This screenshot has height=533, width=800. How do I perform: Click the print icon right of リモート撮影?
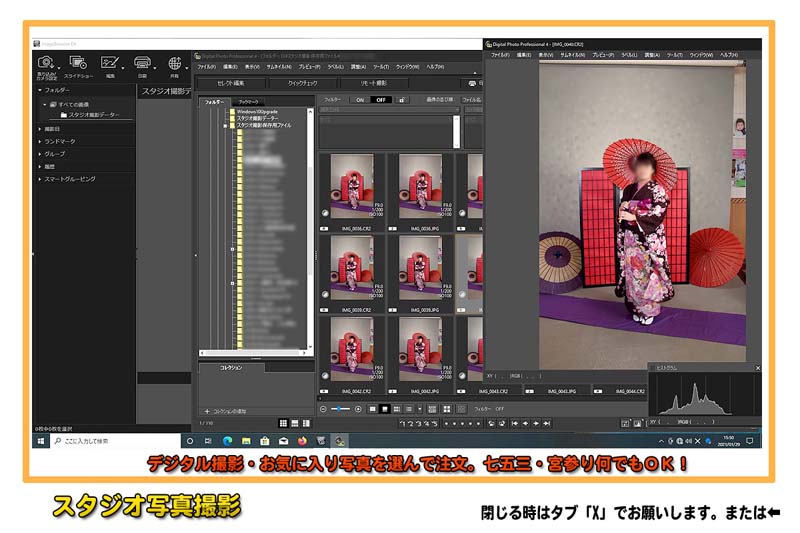coord(472,83)
